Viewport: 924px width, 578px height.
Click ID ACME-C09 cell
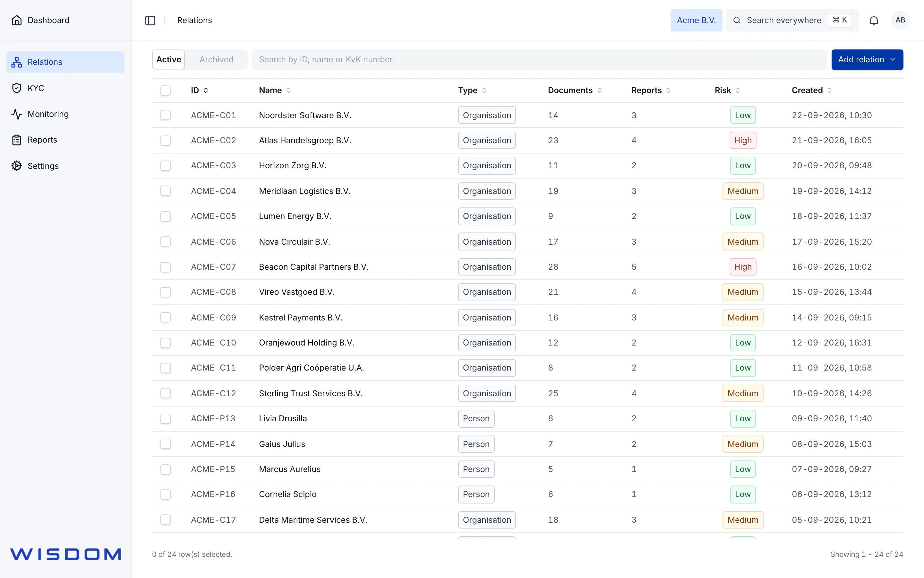pos(213,317)
